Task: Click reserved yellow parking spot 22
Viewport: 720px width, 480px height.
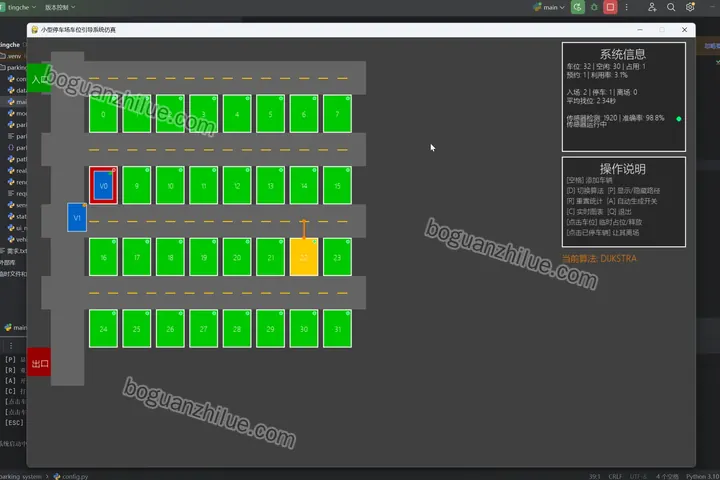Action: coord(304,257)
